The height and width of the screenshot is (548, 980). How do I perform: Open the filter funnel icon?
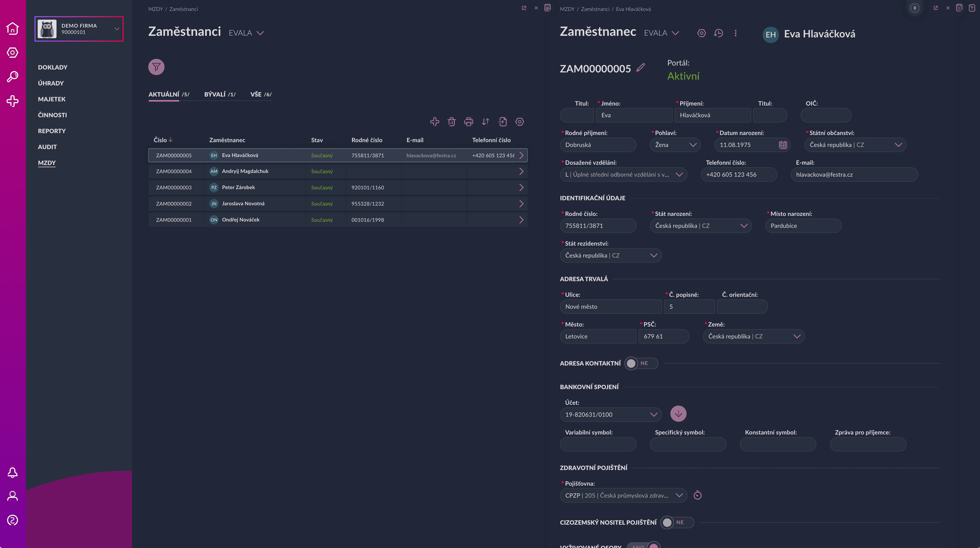click(156, 67)
